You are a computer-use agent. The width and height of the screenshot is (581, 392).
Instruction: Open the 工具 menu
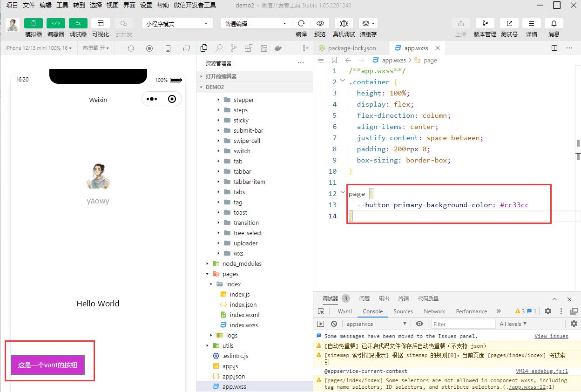[62, 5]
